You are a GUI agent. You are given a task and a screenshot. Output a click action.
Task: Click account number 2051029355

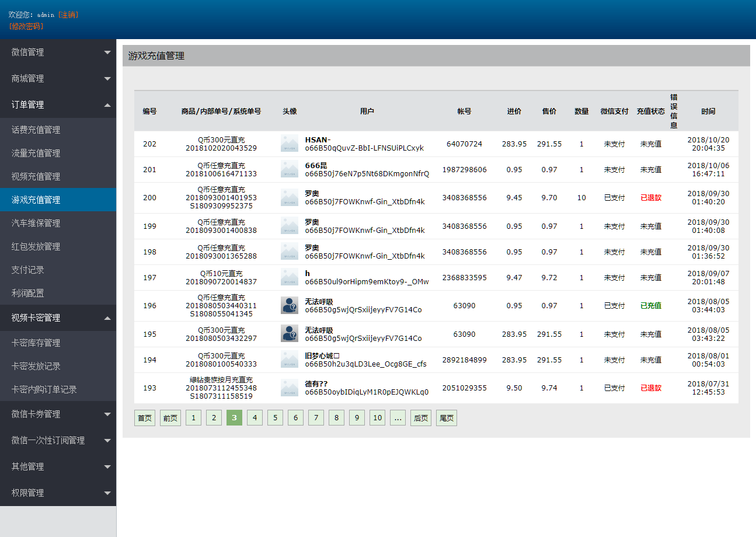pyautogui.click(x=464, y=388)
